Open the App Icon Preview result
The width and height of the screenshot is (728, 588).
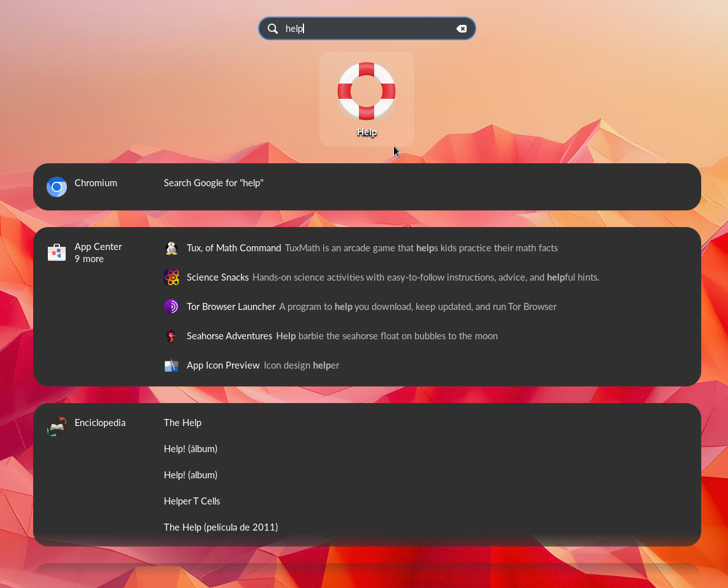223,365
